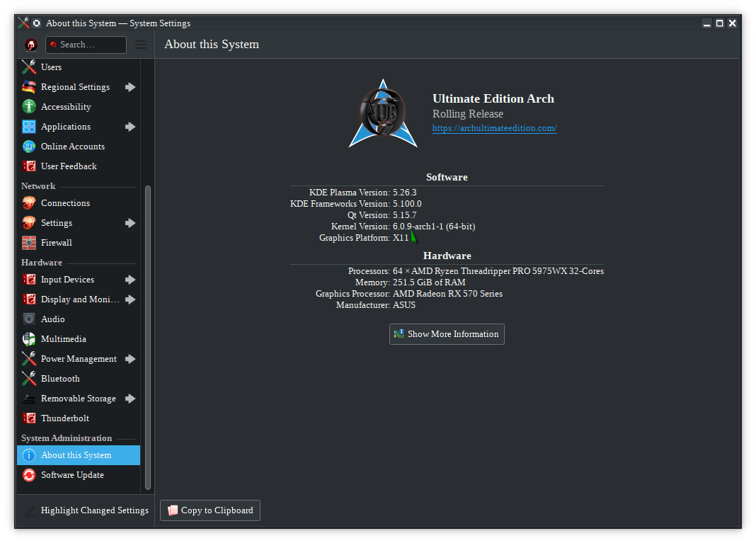Click the Qt Version 5.15.7 value
756x543 pixels.
(x=404, y=215)
